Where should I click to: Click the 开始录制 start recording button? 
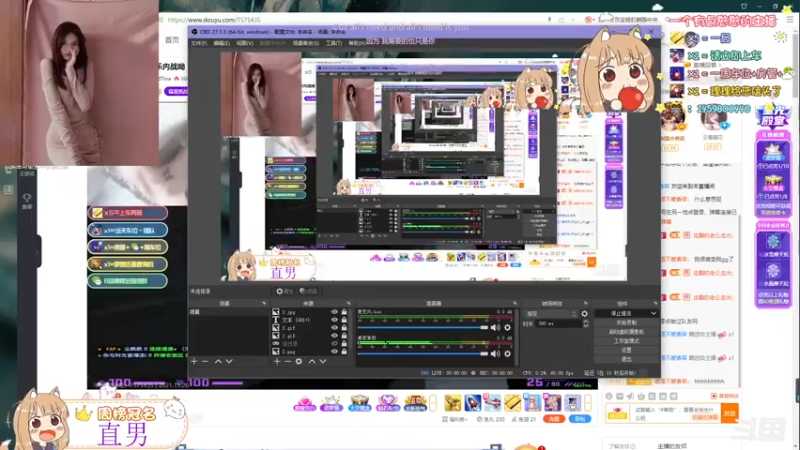626,322
